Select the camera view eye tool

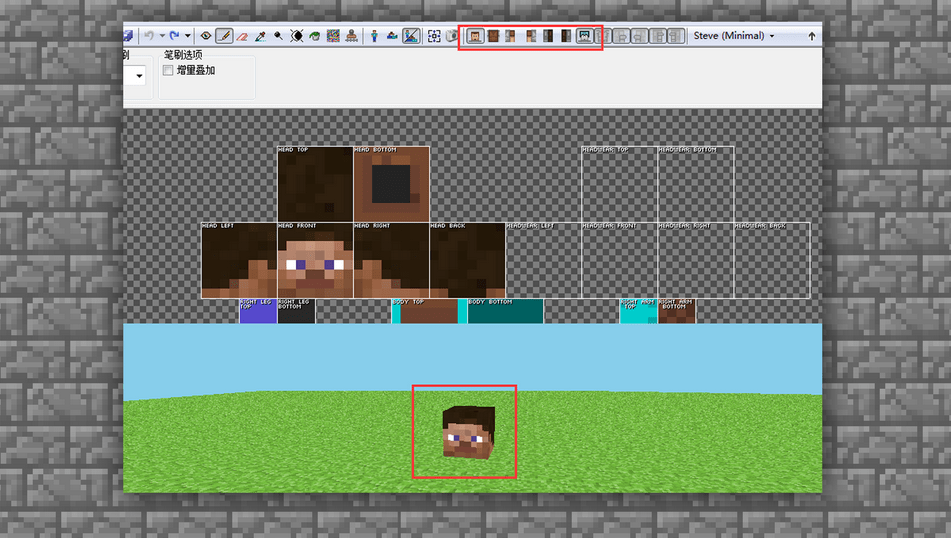(x=206, y=36)
